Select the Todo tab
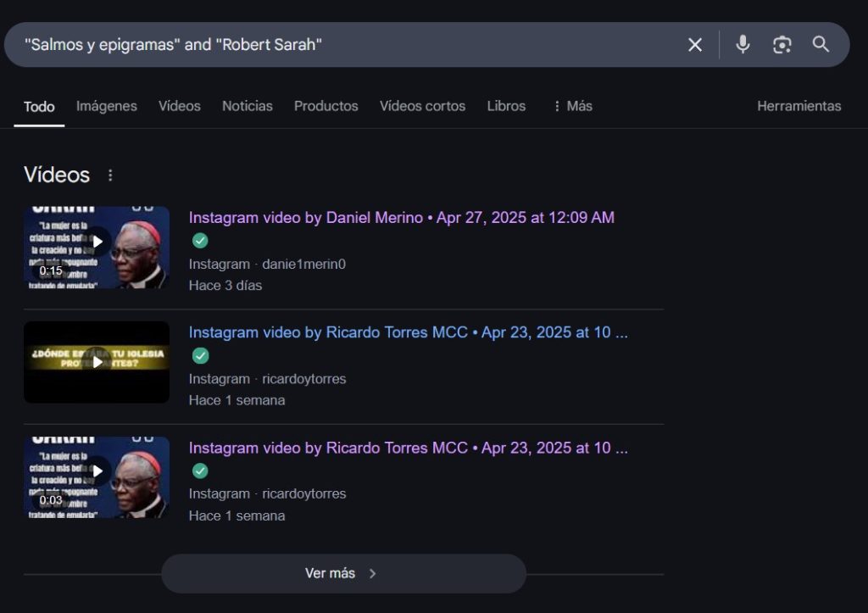The image size is (868, 613). (x=39, y=106)
